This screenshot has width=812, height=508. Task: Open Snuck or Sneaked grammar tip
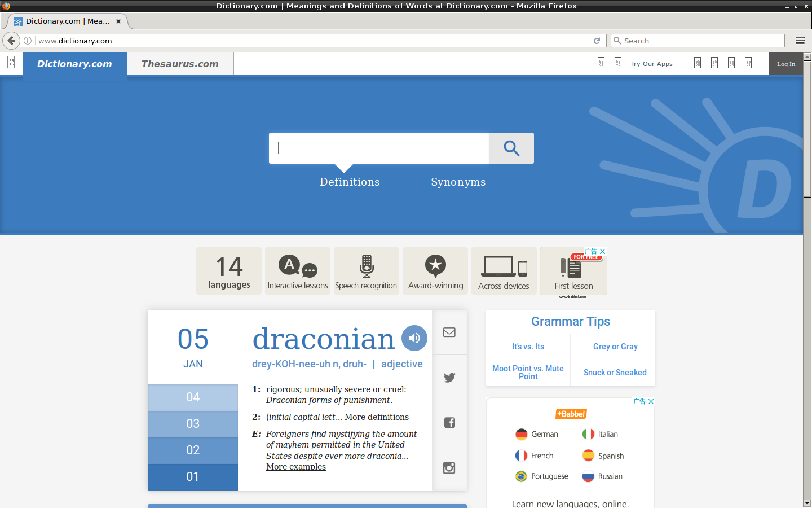click(x=615, y=373)
